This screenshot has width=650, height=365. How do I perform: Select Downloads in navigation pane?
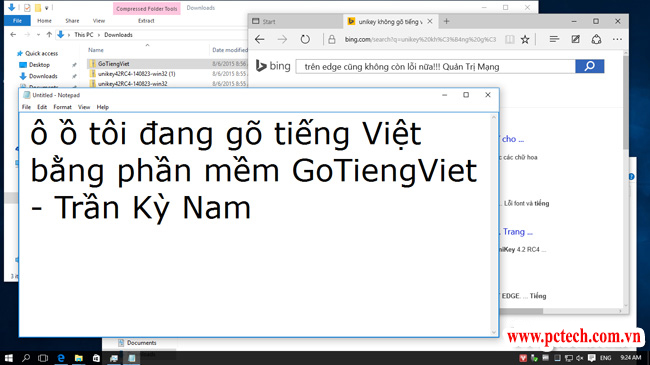point(43,76)
